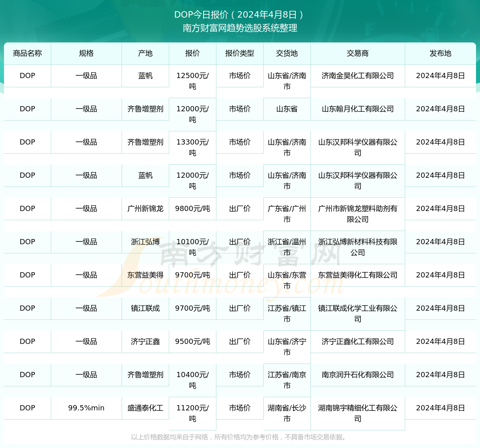The image size is (480, 448).
Task: Click the subtitle '南方财富网趋势选股系统整理'
Action: tap(240, 28)
